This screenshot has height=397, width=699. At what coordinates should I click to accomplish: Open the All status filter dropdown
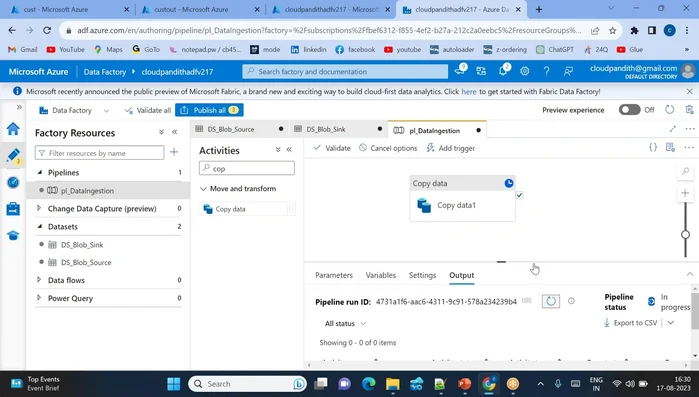[x=345, y=323]
